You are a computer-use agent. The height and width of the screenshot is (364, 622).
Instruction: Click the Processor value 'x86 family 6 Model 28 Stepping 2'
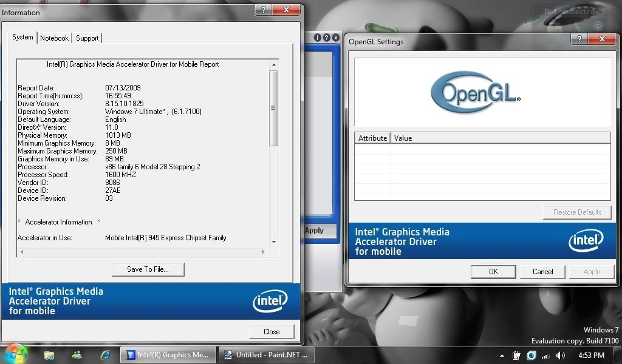click(152, 167)
